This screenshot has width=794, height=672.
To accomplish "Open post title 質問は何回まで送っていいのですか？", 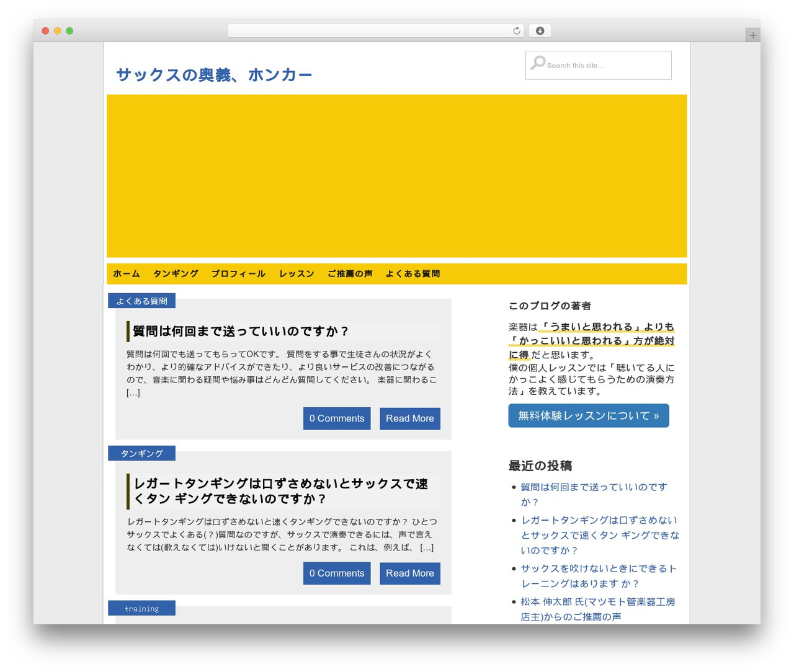I will point(241,331).
